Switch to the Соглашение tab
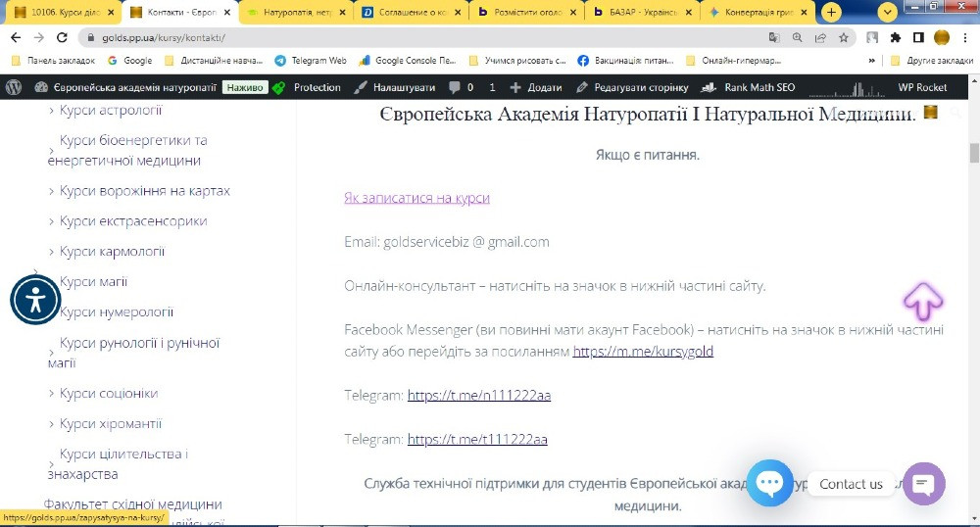Screen dimensions: 980x527 pyautogui.click(x=413, y=12)
